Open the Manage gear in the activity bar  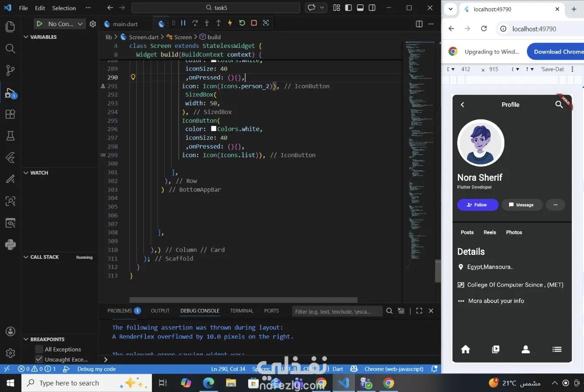point(10,353)
